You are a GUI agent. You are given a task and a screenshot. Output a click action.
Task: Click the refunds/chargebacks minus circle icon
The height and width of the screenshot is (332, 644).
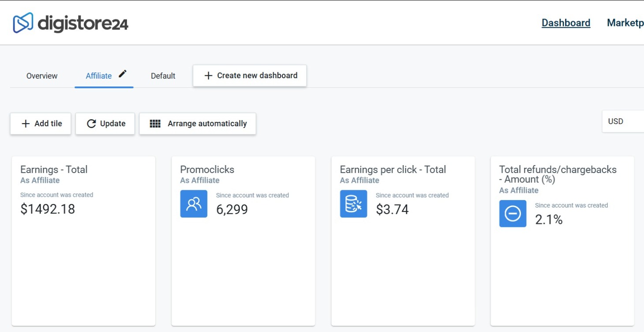tap(513, 214)
